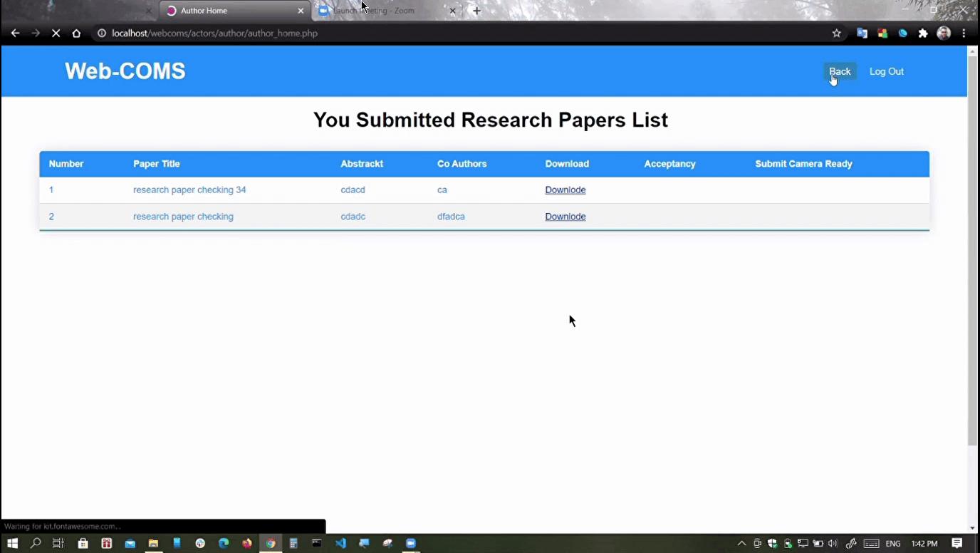Stop the page from loading
Screen dimensions: 980x553
coord(56,33)
